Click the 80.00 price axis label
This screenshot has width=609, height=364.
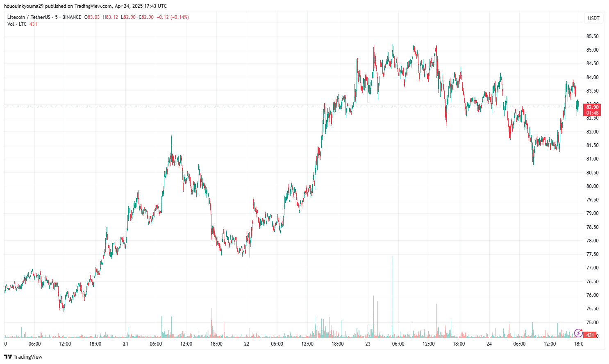click(x=592, y=186)
